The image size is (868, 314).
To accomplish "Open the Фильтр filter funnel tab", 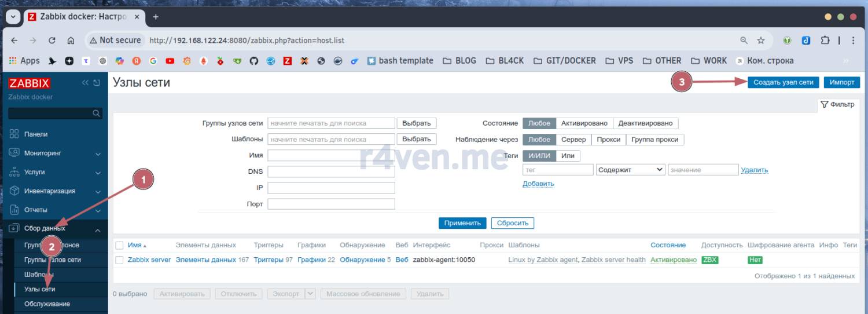I will click(x=837, y=105).
